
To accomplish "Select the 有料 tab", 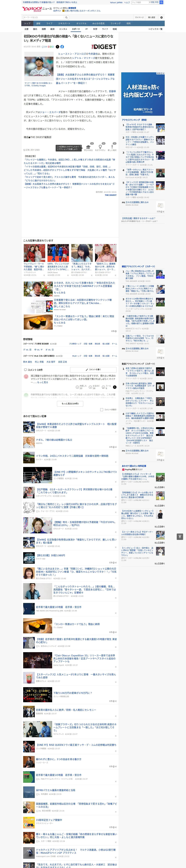I will (x=128, y=24).
